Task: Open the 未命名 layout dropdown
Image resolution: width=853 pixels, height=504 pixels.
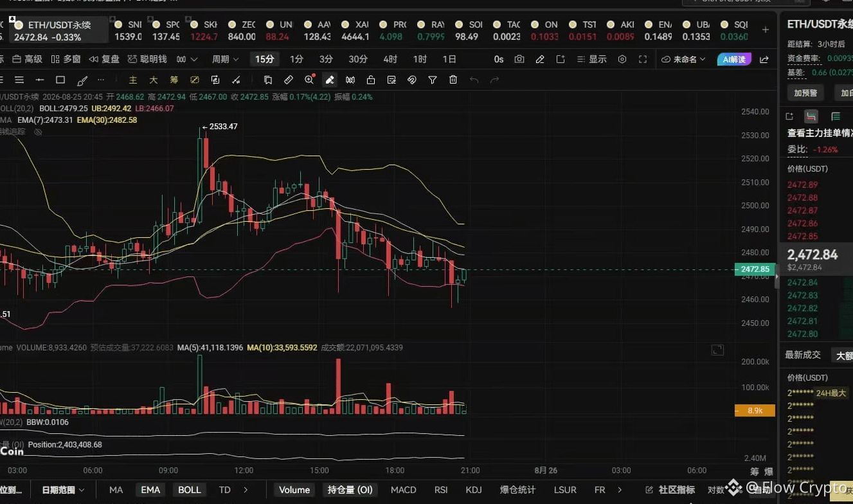Action: [x=684, y=59]
